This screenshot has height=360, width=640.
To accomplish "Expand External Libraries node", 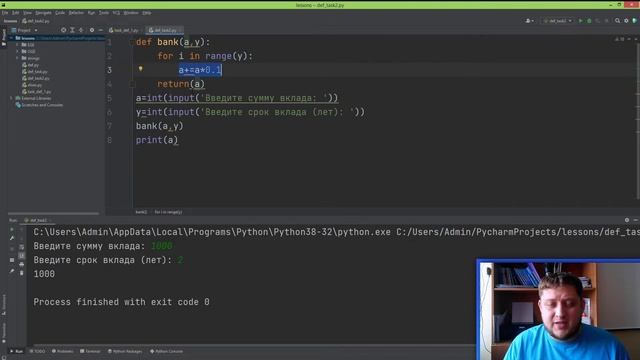I will pyautogui.click(x=11, y=98).
